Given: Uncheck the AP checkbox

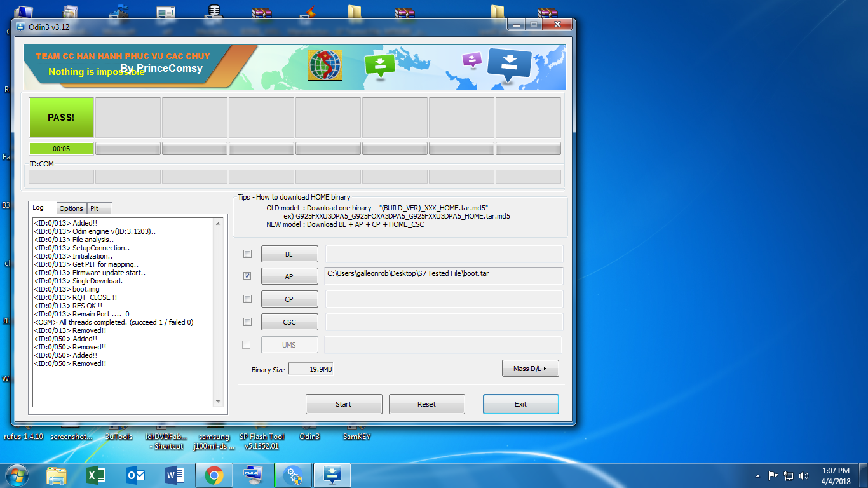Looking at the screenshot, I should 247,276.
